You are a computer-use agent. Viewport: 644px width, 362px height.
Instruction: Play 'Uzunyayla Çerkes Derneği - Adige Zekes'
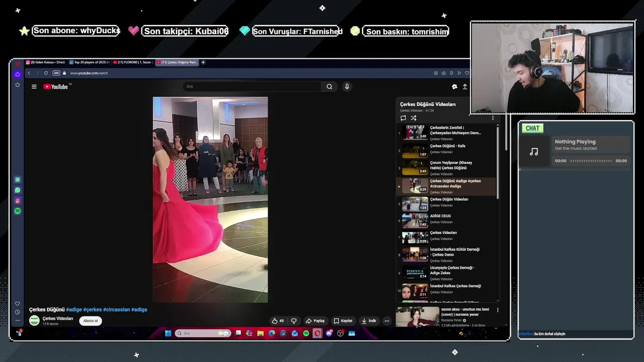pyautogui.click(x=447, y=273)
